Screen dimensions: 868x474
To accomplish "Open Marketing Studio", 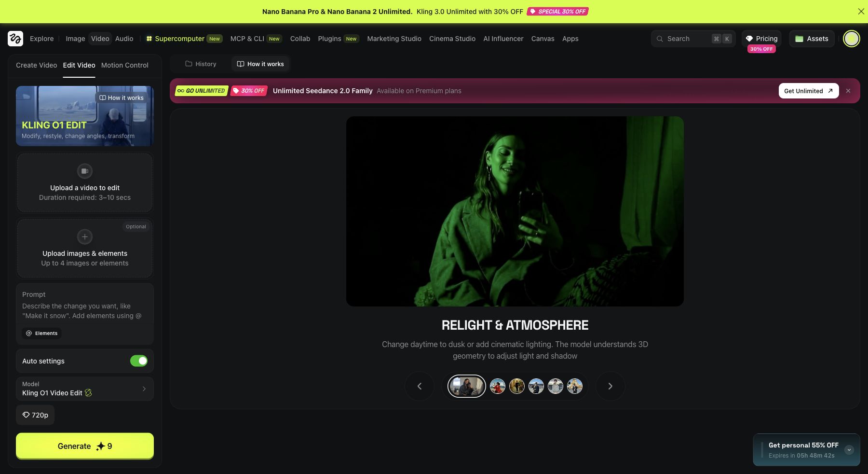I will (x=394, y=39).
